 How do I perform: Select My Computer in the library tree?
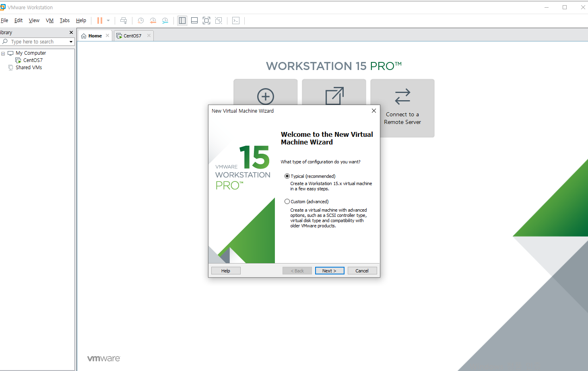(x=31, y=53)
